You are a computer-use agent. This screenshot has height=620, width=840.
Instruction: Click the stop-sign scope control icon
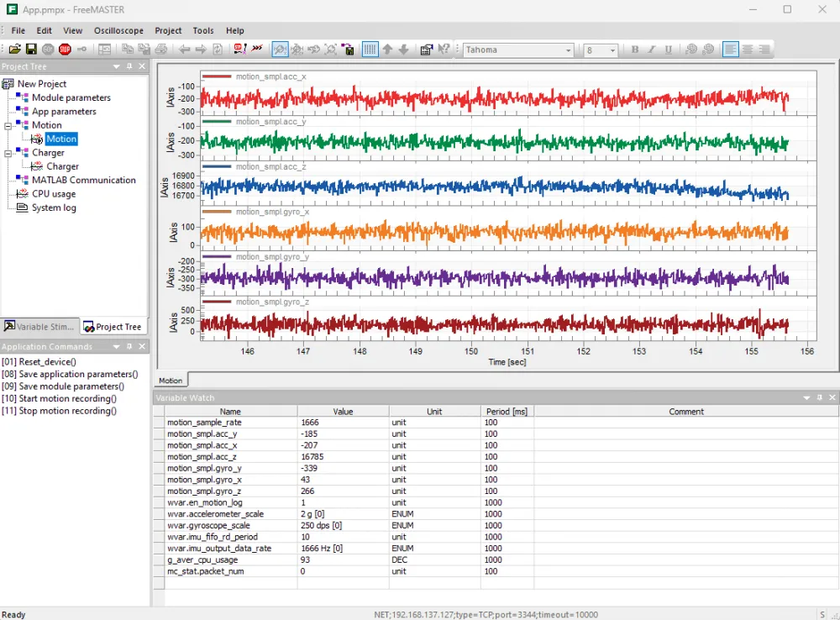[x=240, y=50]
